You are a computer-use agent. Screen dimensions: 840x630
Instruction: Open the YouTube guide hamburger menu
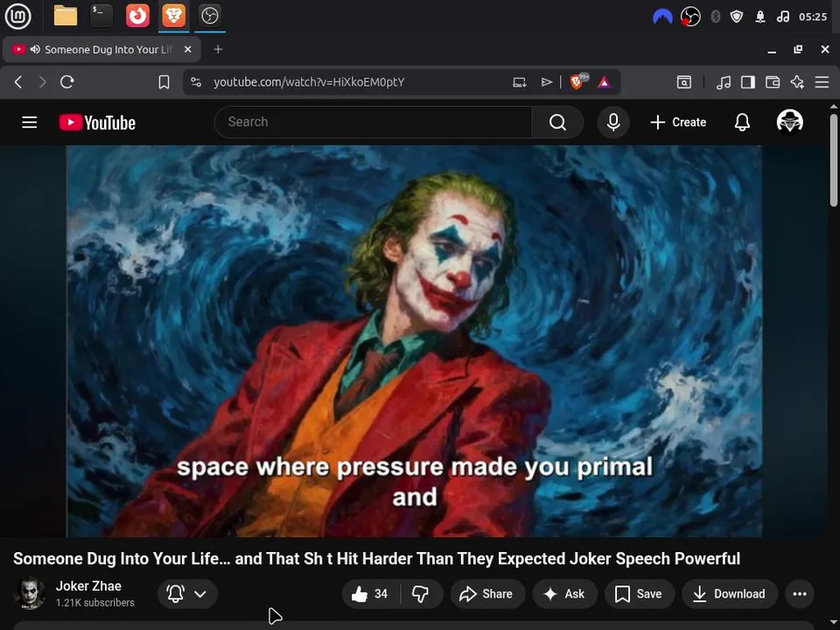30,122
